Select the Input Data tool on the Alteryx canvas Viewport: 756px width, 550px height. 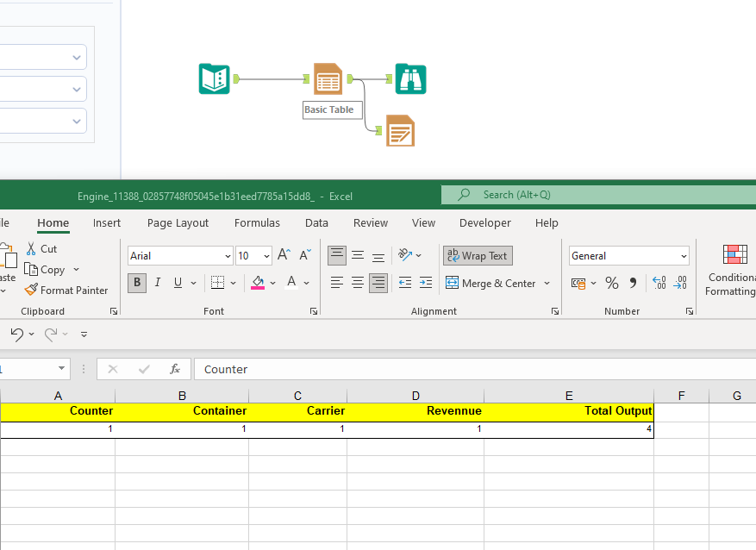(213, 79)
